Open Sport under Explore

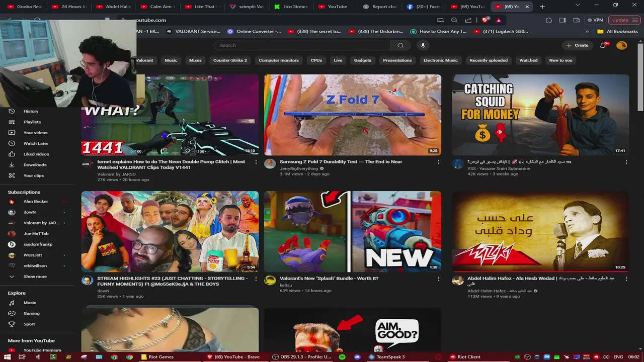coord(29,324)
